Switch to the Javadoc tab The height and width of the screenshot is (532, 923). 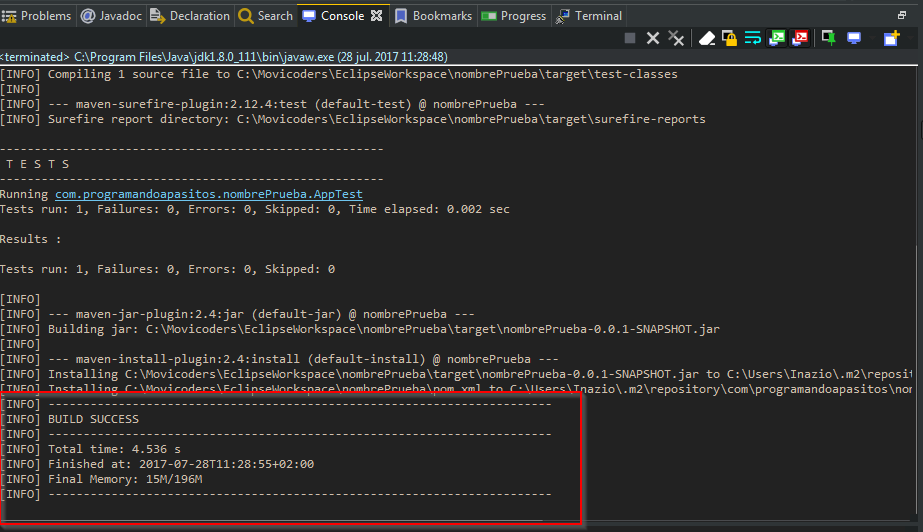pyautogui.click(x=112, y=16)
